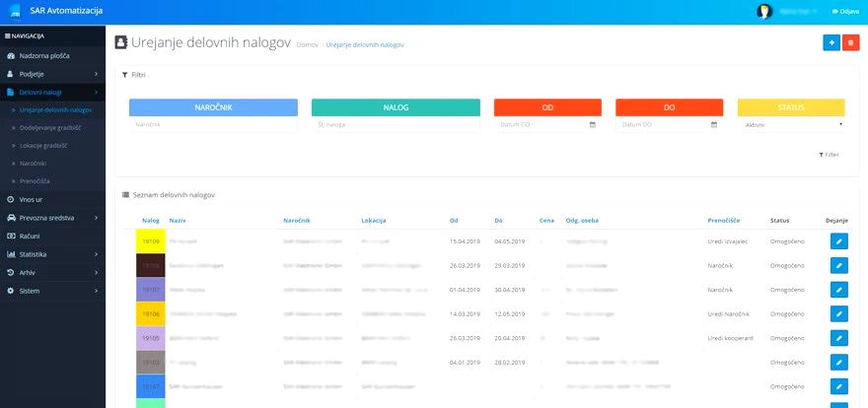The height and width of the screenshot is (408, 868).
Task: Expand the Arhiv menu chevron
Action: [x=97, y=273]
